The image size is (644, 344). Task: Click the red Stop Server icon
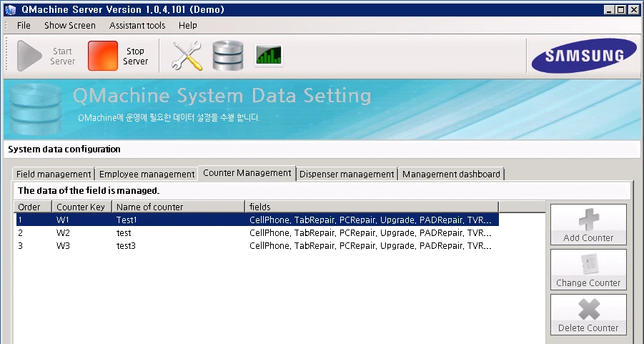(103, 56)
